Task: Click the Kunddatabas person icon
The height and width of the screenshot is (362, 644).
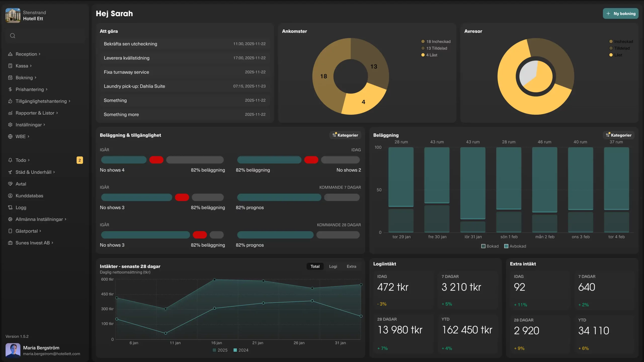Action: click(10, 196)
